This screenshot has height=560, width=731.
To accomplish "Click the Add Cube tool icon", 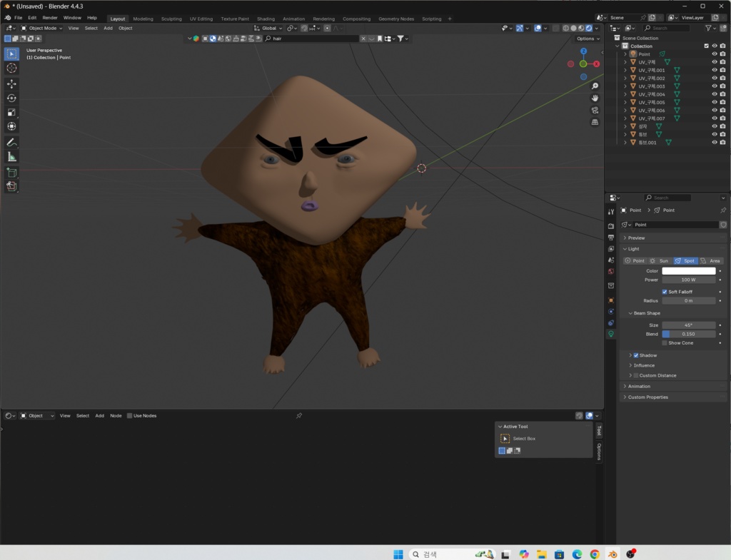I will click(x=11, y=172).
